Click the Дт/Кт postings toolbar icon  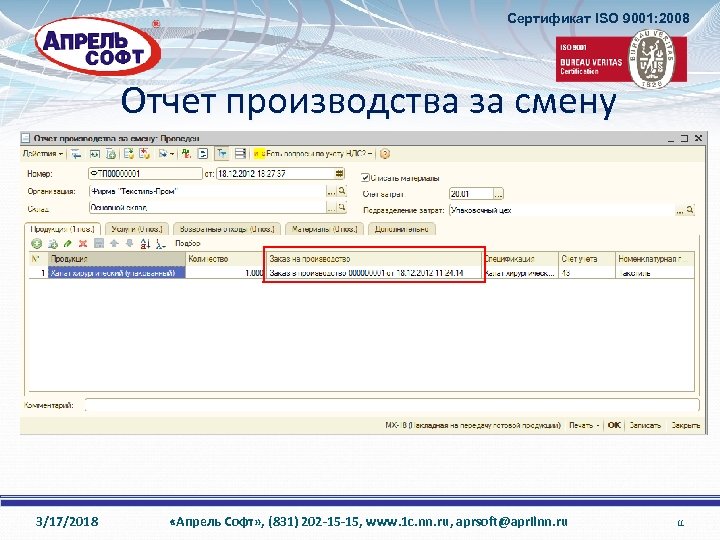click(x=186, y=154)
